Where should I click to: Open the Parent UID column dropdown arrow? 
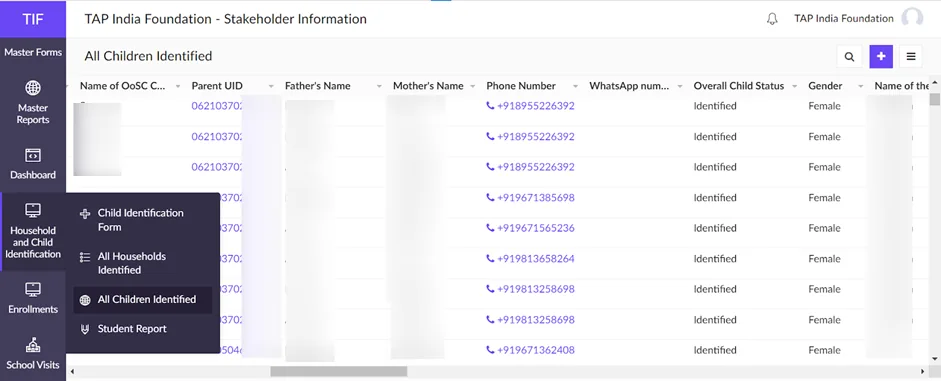(271, 86)
